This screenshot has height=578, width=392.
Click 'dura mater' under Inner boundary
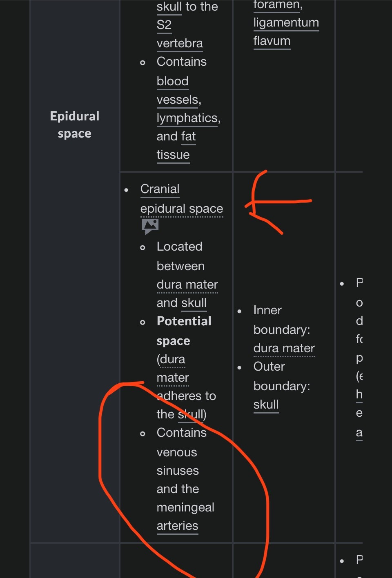coord(284,348)
